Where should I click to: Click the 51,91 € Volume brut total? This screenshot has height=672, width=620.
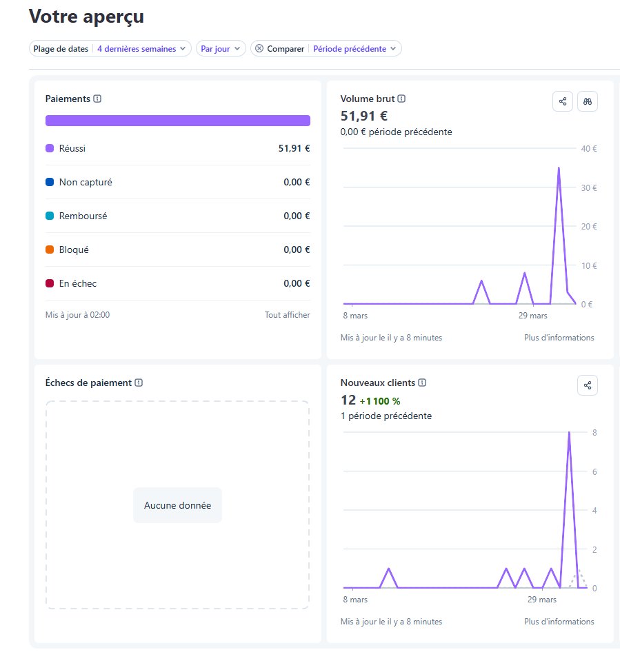click(x=364, y=116)
